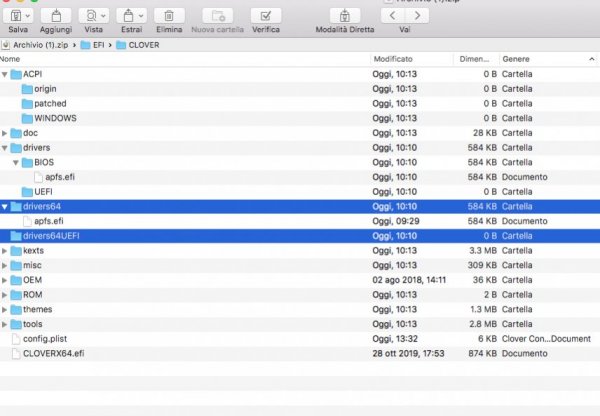Click the origin folder icon

coord(27,89)
